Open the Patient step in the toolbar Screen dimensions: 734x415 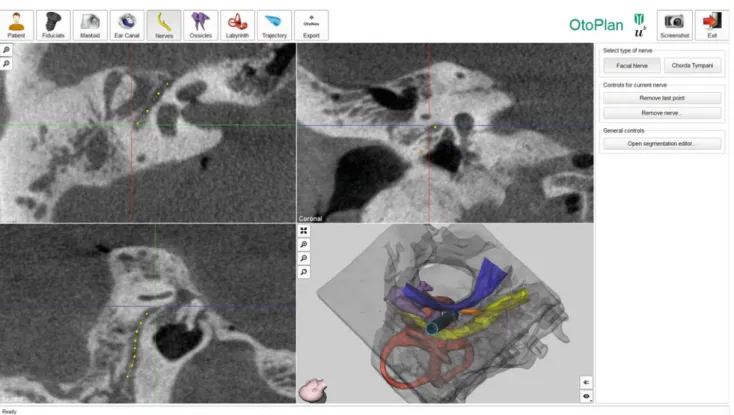click(16, 25)
